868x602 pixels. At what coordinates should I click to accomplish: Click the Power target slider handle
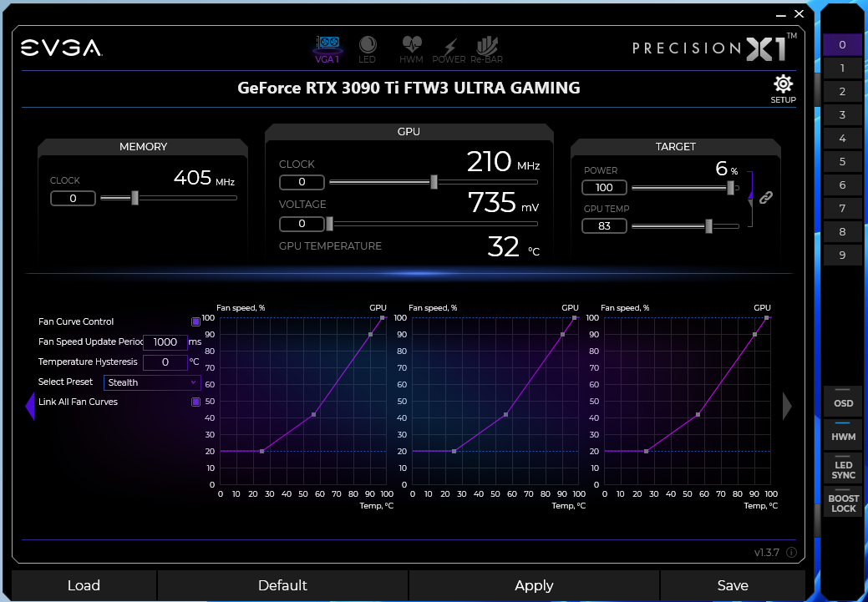click(x=731, y=188)
